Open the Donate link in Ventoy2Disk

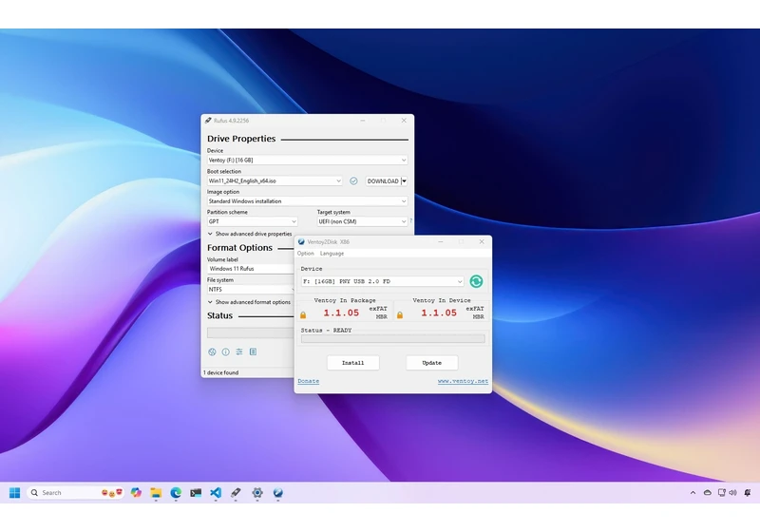(308, 381)
